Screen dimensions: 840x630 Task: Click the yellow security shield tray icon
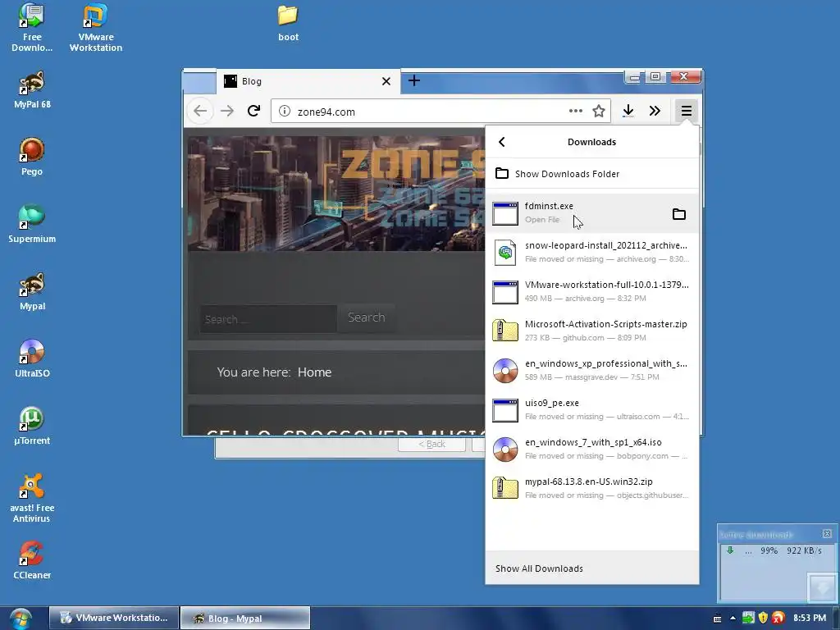pyautogui.click(x=763, y=618)
